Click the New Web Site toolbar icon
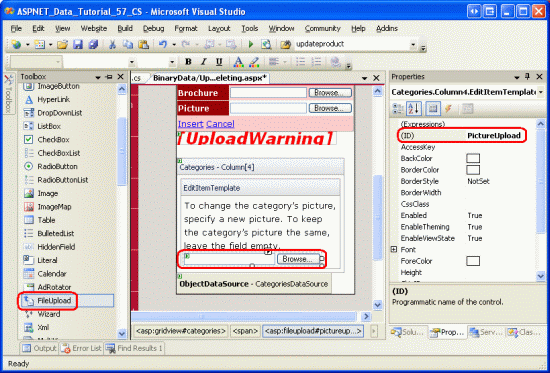This screenshot has height=373, width=550. coord(16,44)
